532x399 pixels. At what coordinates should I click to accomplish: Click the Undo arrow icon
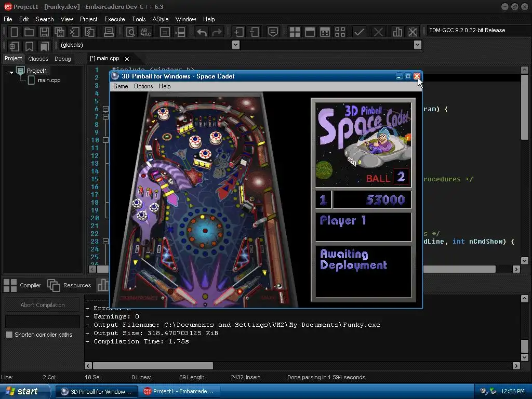pyautogui.click(x=202, y=32)
